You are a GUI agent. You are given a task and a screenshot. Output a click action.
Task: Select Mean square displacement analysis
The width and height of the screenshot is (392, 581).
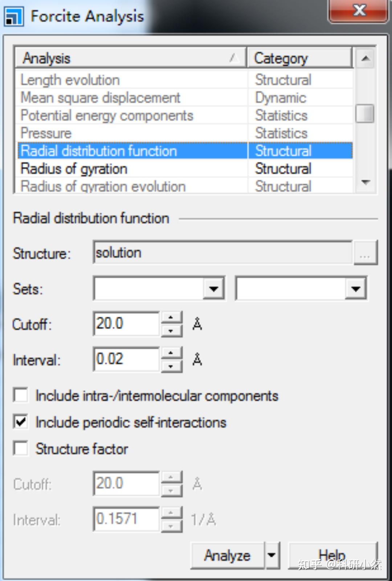tap(100, 98)
